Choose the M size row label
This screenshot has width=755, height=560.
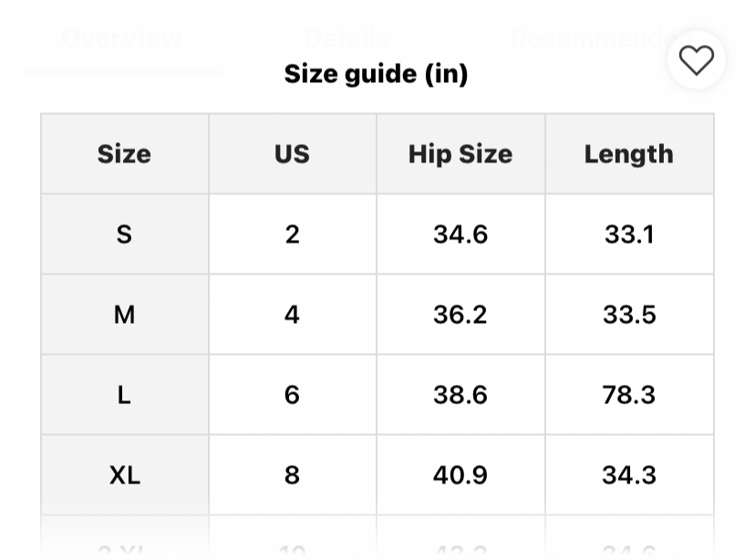tap(124, 315)
